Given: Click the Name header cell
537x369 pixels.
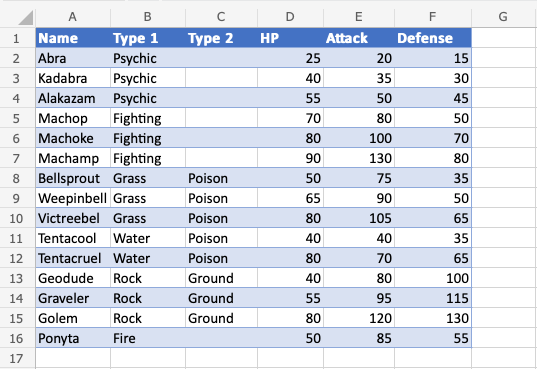Looking at the screenshot, I should (x=73, y=38).
